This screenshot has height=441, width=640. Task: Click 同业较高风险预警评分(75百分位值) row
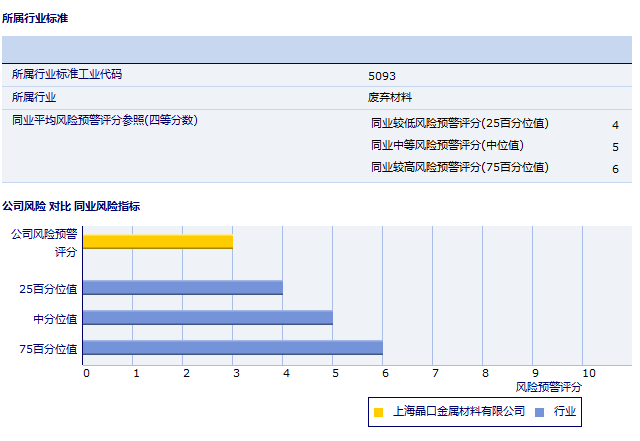pyautogui.click(x=460, y=168)
